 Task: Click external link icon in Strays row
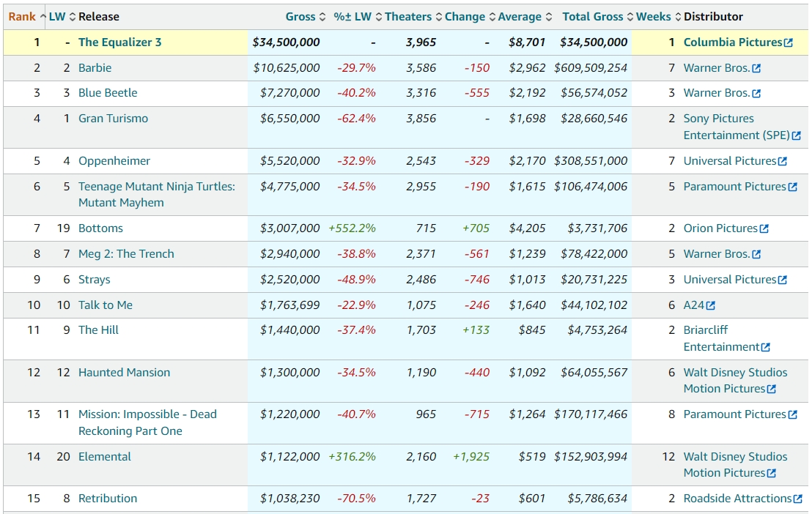pos(783,280)
